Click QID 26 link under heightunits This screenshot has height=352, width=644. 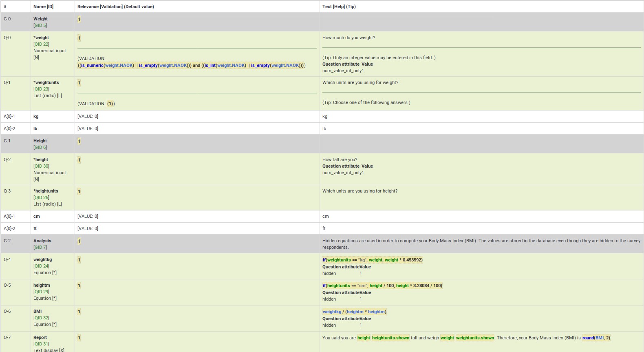pos(41,197)
